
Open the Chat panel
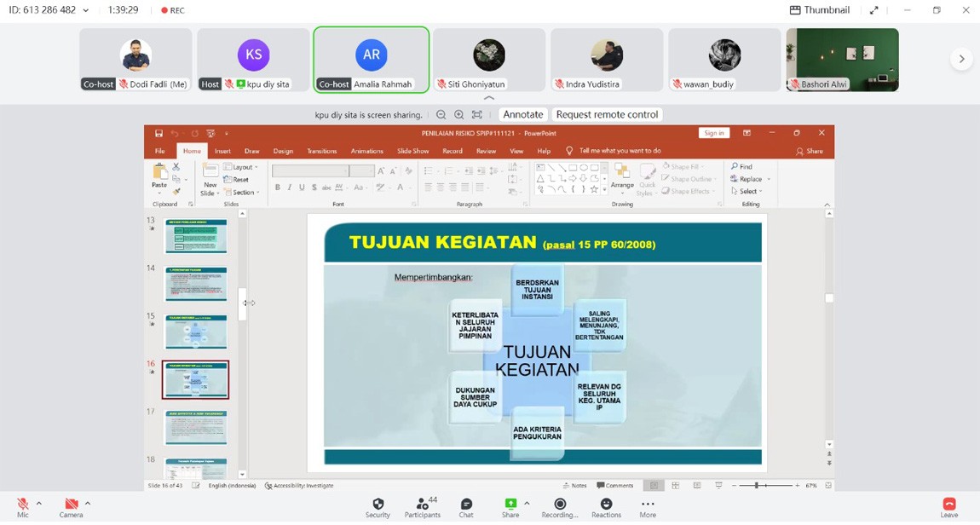(466, 504)
